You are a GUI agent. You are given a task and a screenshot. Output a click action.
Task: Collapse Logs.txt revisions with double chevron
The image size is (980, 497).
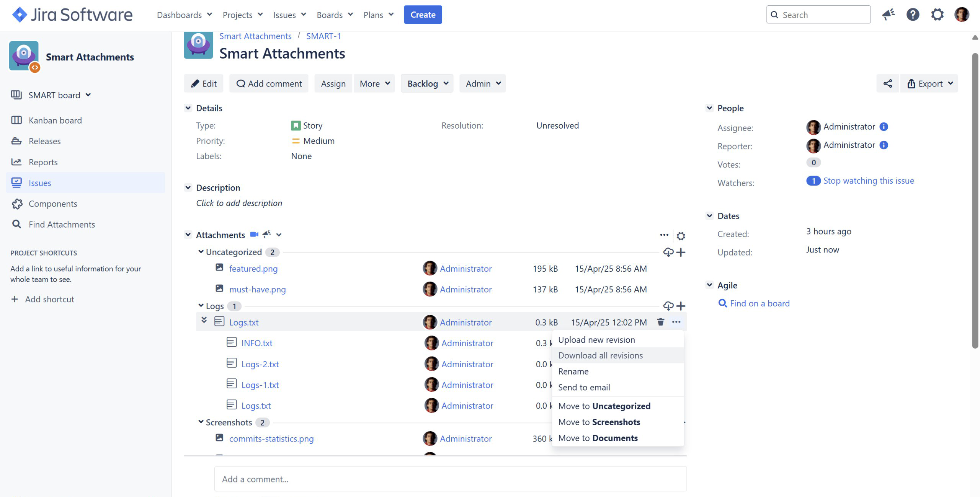pyautogui.click(x=204, y=320)
